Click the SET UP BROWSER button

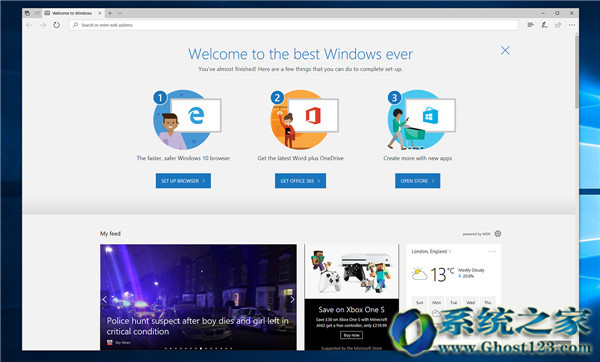[183, 181]
